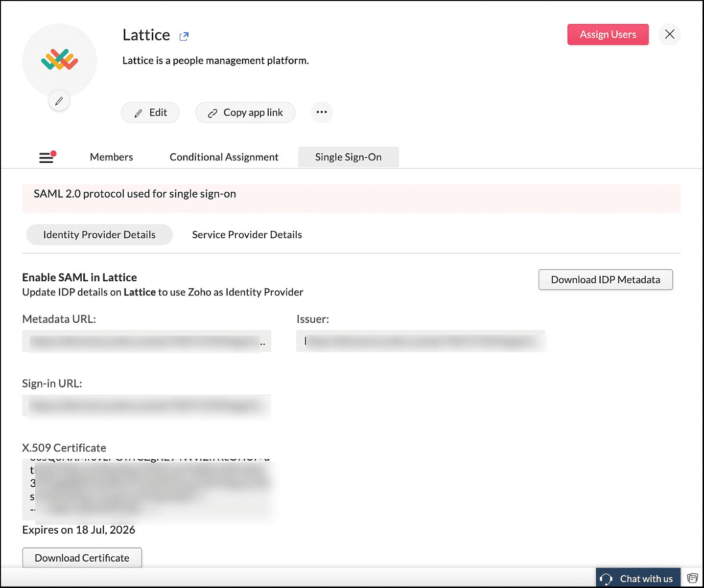
Task: Switch to the Members tab
Action: (x=112, y=157)
